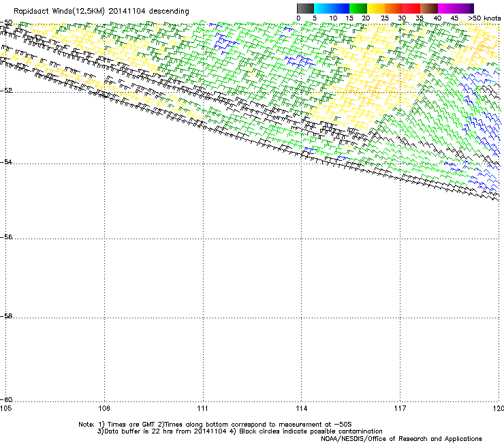Click the latitude label '-60'

click(x=6, y=400)
